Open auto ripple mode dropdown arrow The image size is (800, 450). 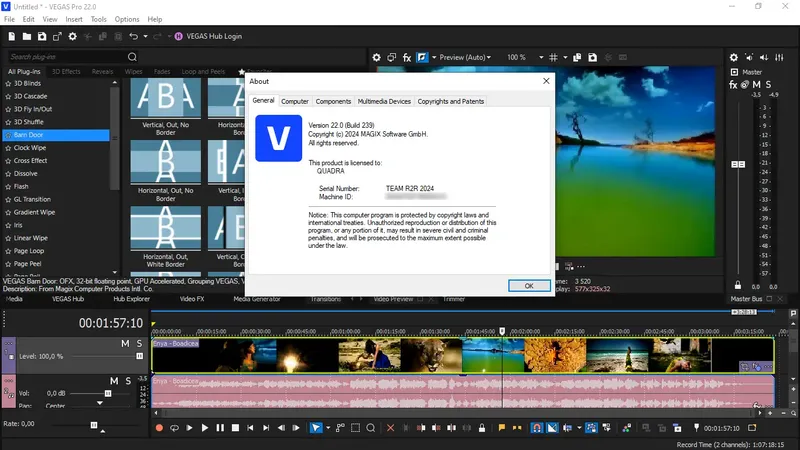click(579, 428)
